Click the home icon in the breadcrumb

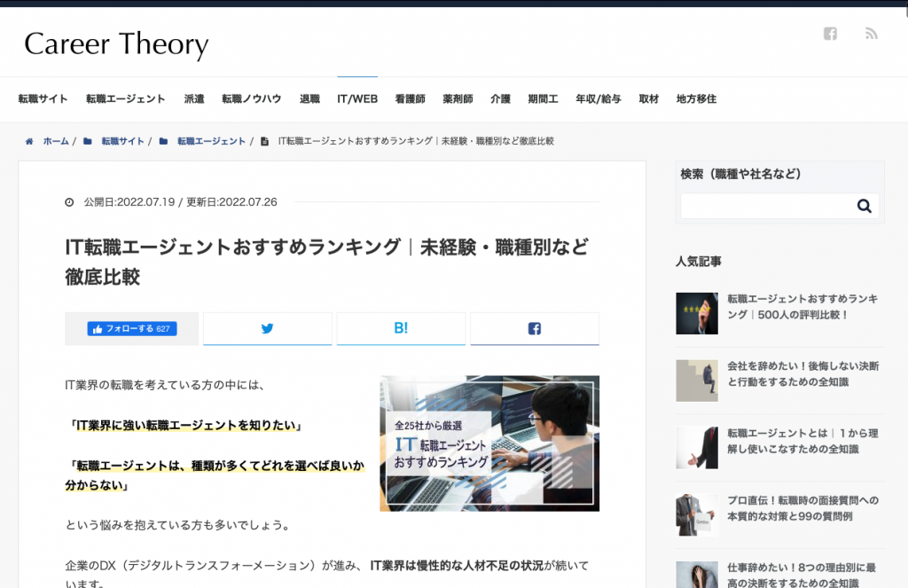point(30,141)
